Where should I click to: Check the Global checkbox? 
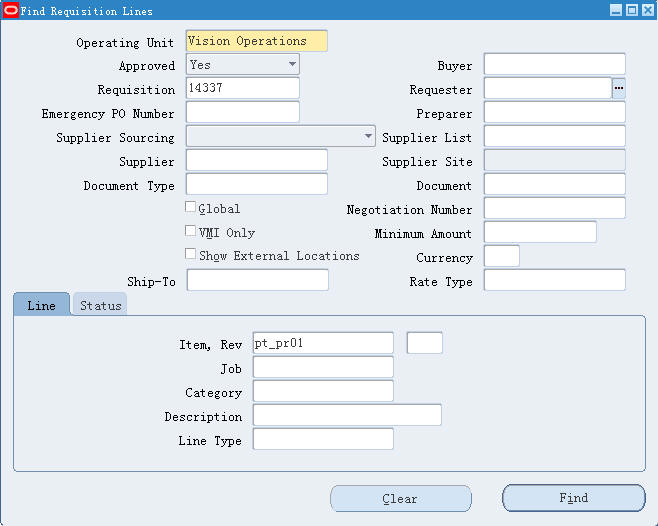[190, 207]
